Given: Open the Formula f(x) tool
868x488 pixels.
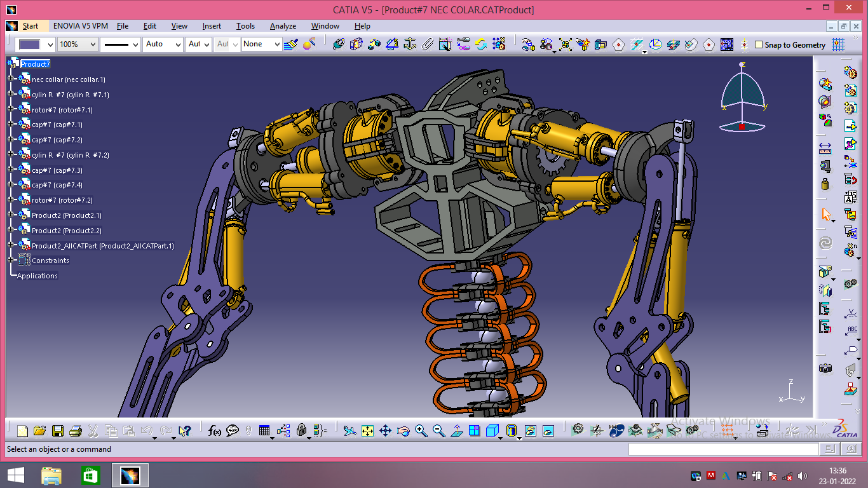Looking at the screenshot, I should click(x=215, y=431).
